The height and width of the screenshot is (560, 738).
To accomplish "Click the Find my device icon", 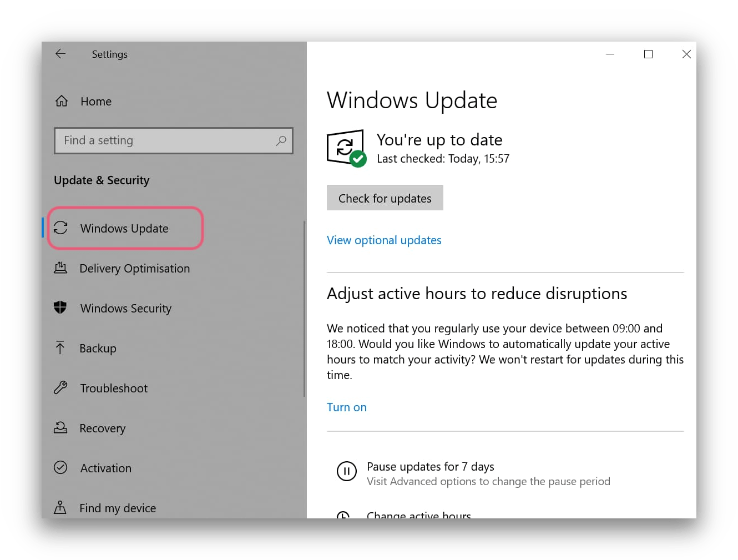I will coord(60,507).
